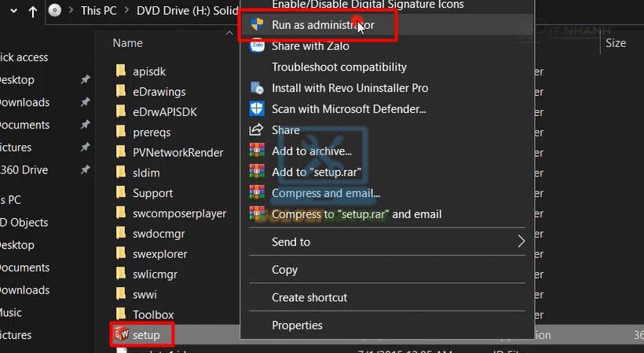Click the Share arrow icon in context menu
The height and width of the screenshot is (353, 644).
257,130
